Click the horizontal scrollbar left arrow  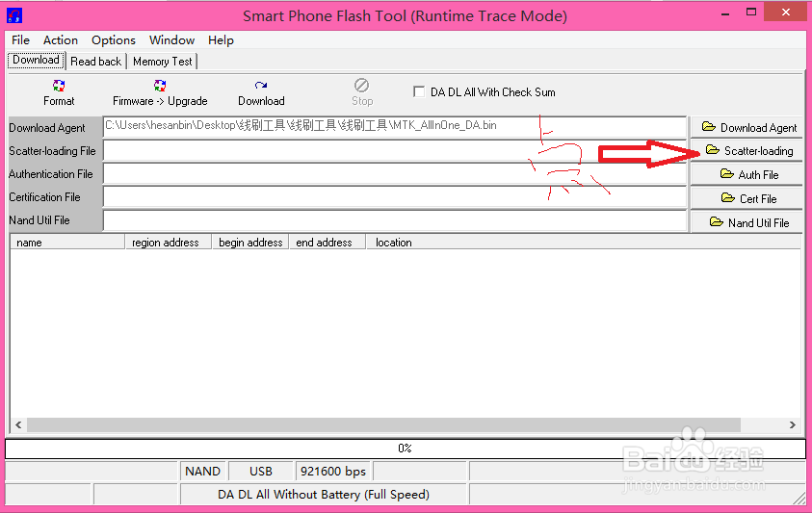pyautogui.click(x=18, y=425)
